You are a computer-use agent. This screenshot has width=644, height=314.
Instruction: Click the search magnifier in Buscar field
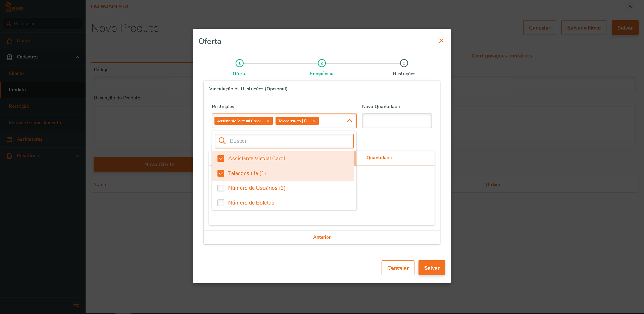(222, 141)
